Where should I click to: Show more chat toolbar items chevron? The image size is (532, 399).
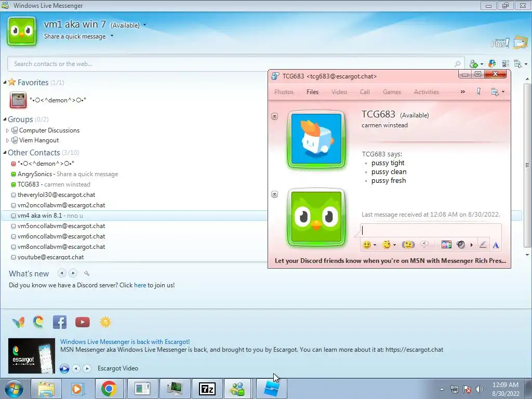462,91
